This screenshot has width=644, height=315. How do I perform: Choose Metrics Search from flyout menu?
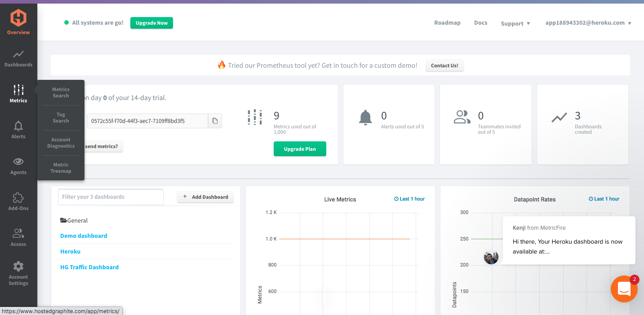pos(61,92)
